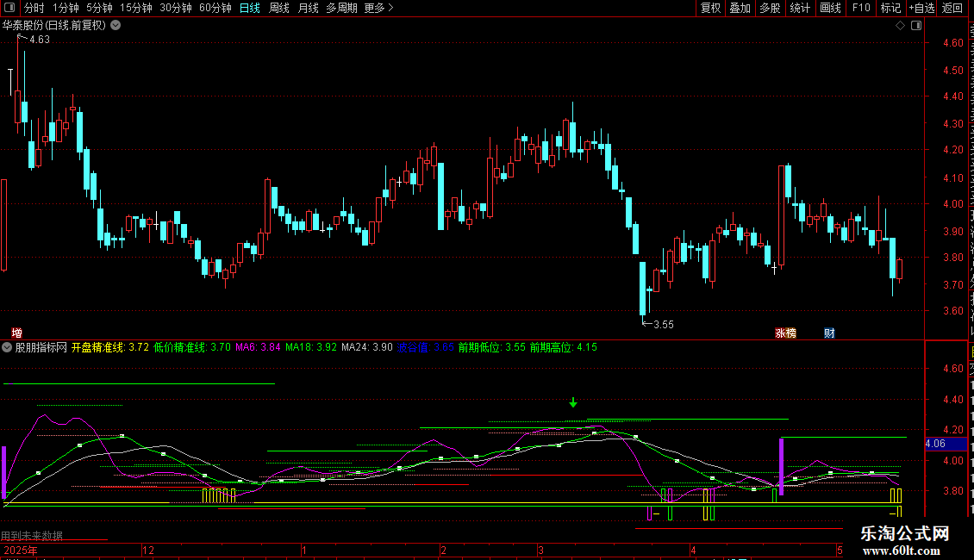Click the 叠加 overlay button
Screen dimensions: 974x560
tap(740, 8)
